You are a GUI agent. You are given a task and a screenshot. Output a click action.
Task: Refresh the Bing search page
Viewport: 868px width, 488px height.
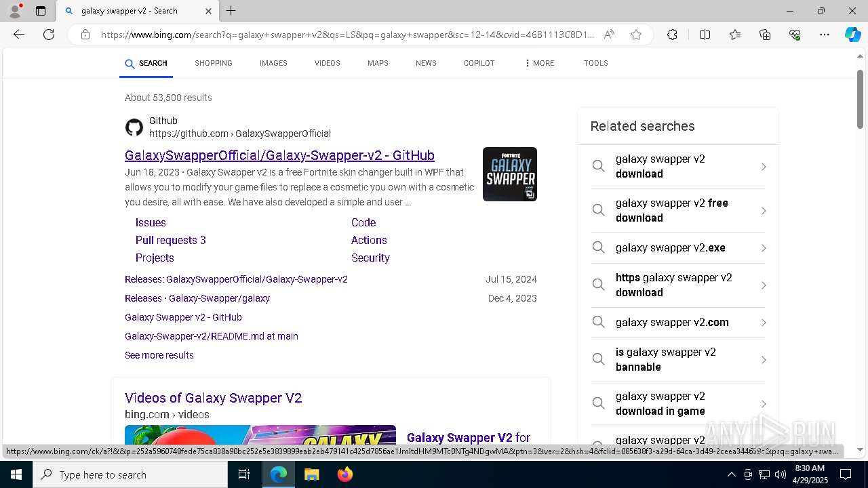(x=49, y=35)
